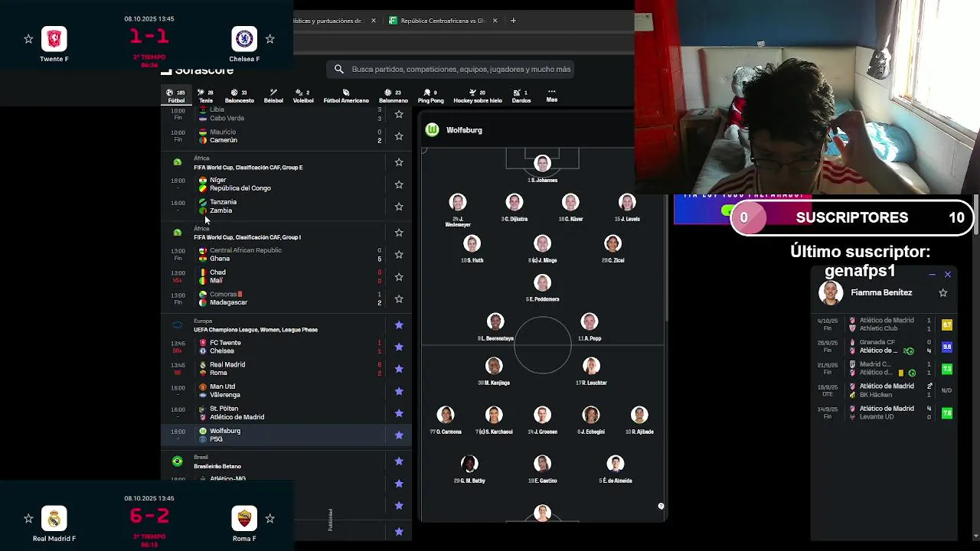Screen dimensions: 980x551
Task: Open R. Leuchter's player avatar
Action: coord(591,366)
